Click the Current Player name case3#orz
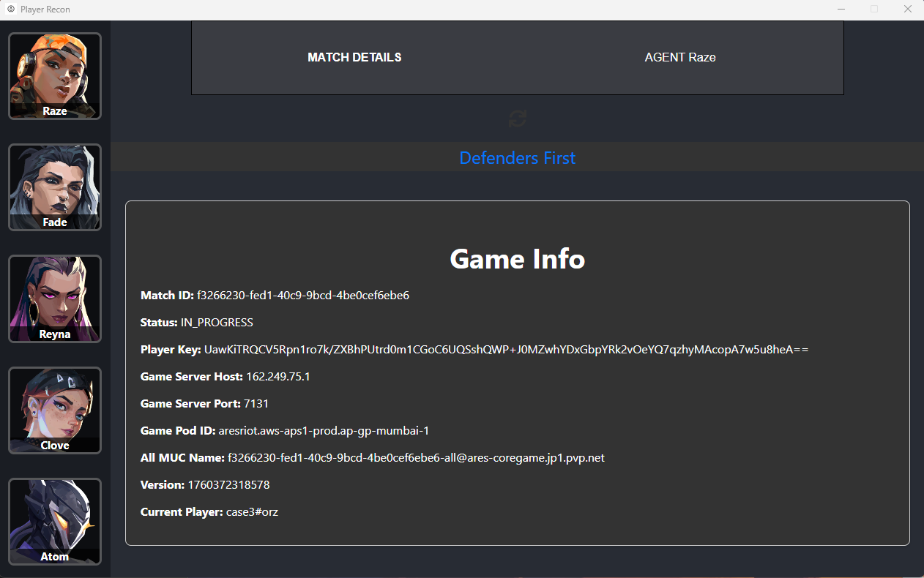Image resolution: width=924 pixels, height=578 pixels. point(252,512)
